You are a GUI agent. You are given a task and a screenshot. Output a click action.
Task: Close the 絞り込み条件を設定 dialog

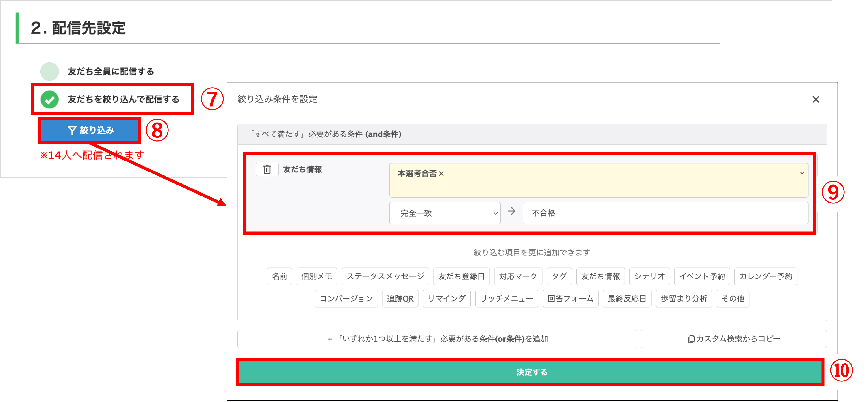pyautogui.click(x=816, y=99)
